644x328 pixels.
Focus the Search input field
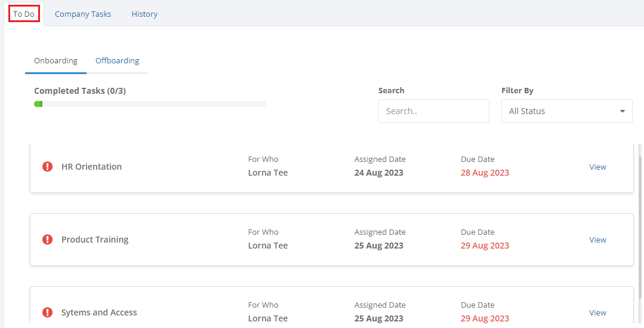tap(433, 111)
